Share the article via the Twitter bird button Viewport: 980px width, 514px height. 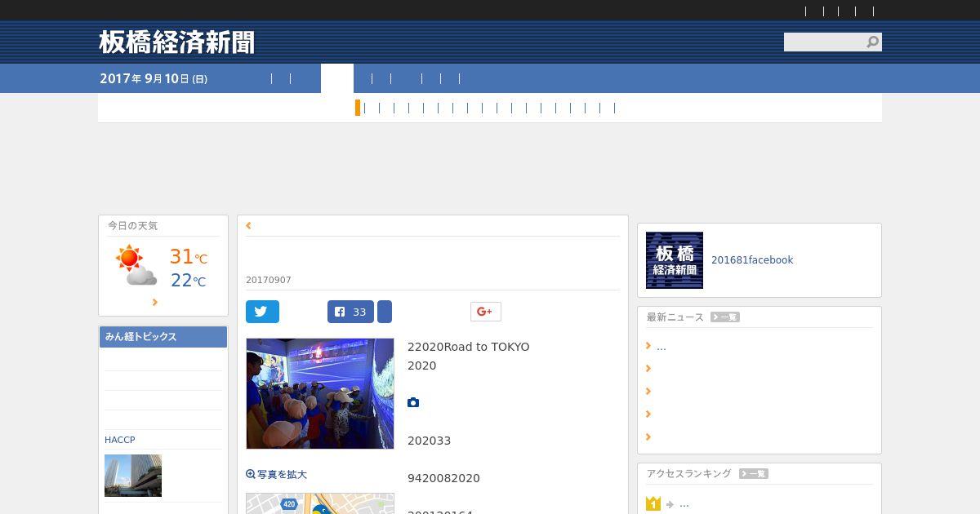tap(262, 312)
